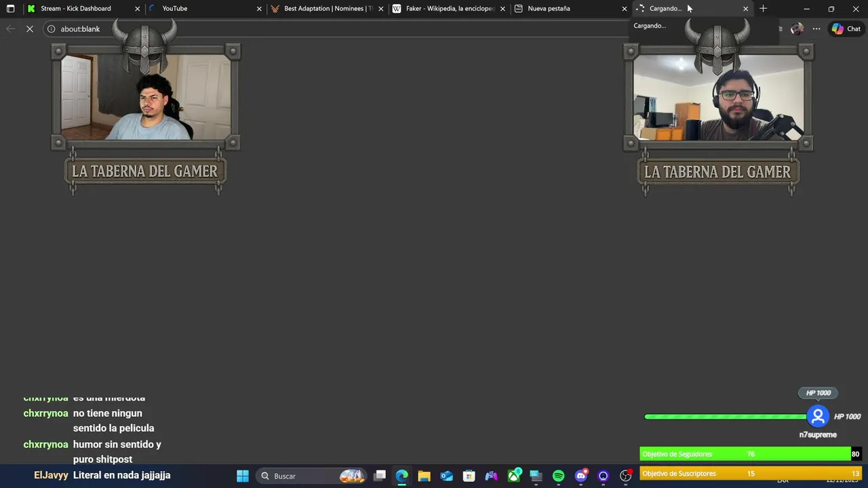Open Spotify from the taskbar

pyautogui.click(x=559, y=476)
